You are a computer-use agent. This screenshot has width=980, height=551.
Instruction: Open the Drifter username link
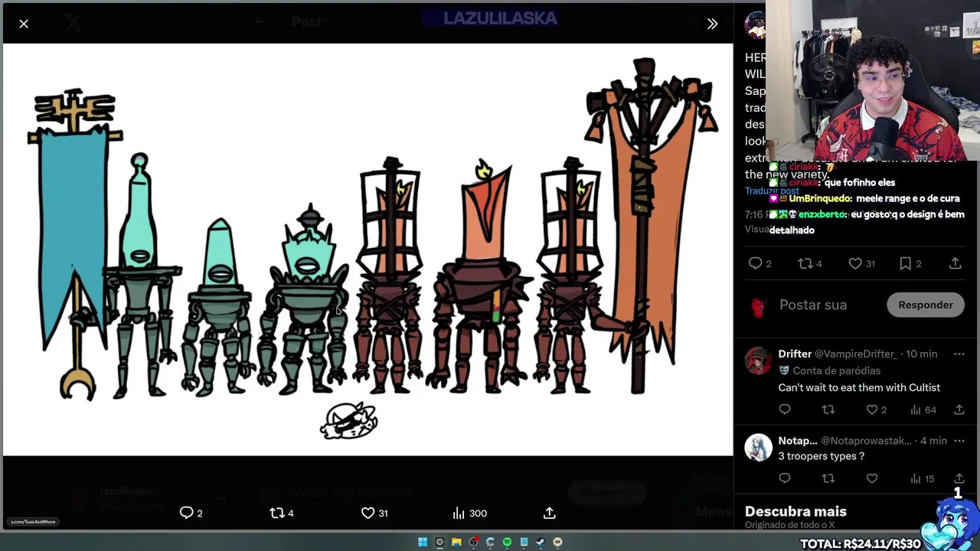pos(795,354)
